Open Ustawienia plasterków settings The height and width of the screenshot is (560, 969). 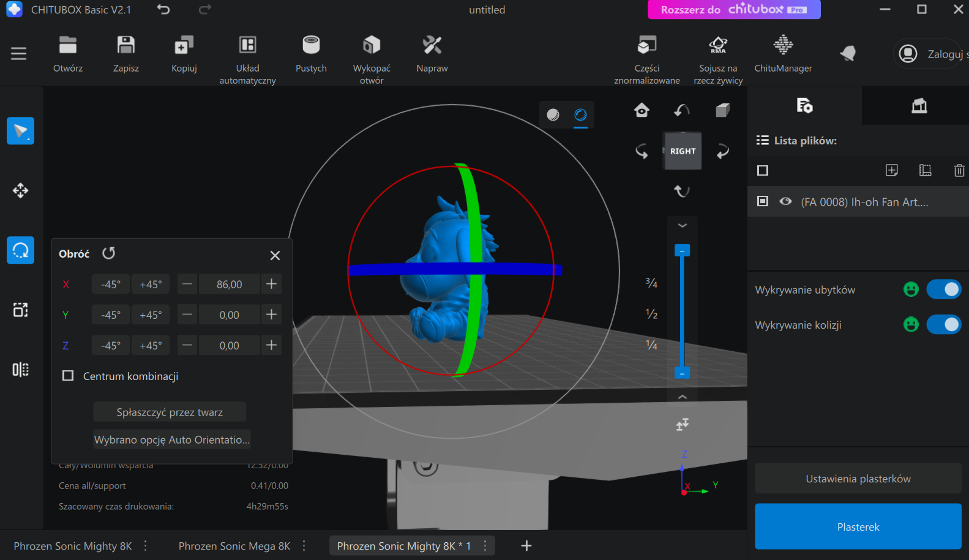[858, 479]
